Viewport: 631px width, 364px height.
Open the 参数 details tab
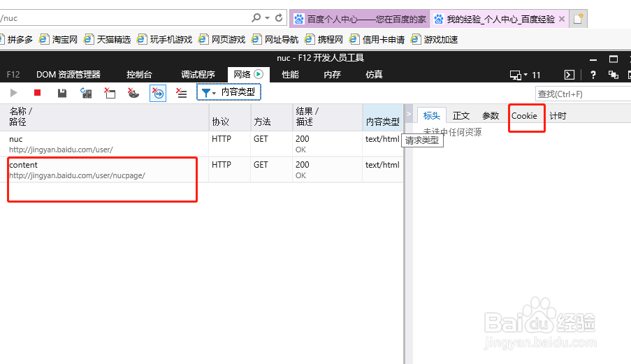[491, 116]
